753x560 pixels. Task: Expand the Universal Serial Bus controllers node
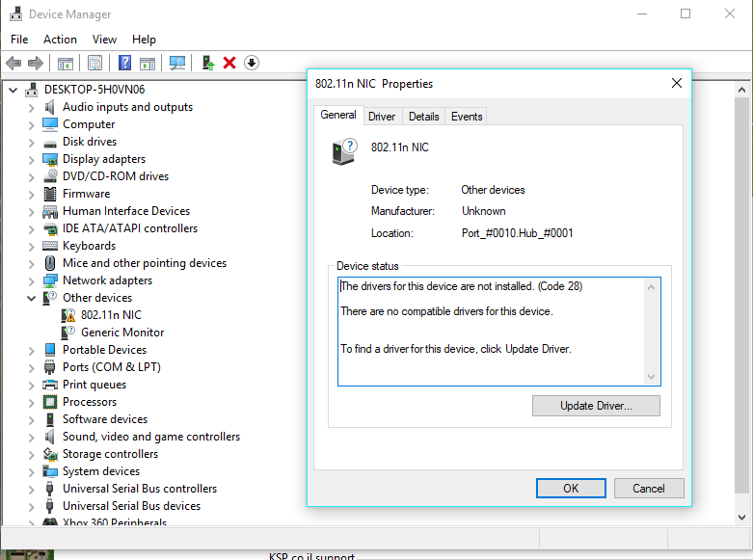[x=32, y=489]
